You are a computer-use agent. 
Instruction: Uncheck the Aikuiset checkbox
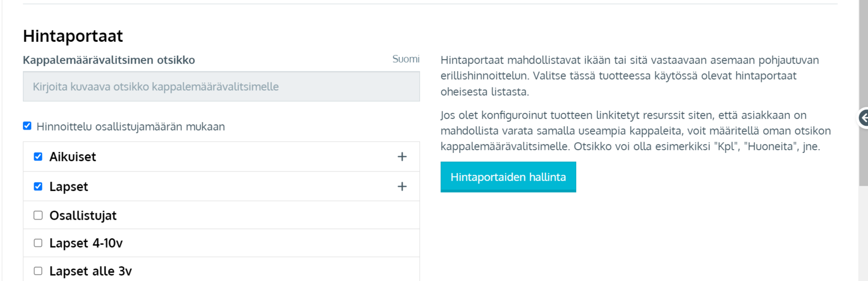tap(38, 157)
